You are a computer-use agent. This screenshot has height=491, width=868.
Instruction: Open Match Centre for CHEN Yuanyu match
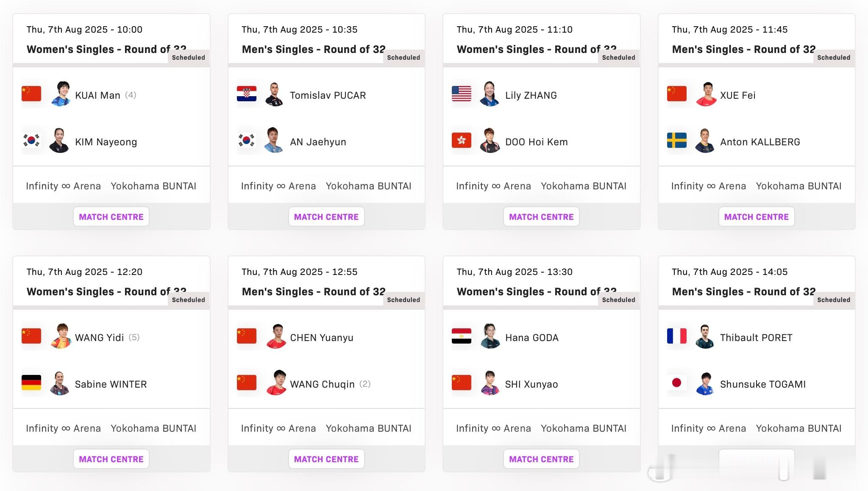[x=326, y=459]
